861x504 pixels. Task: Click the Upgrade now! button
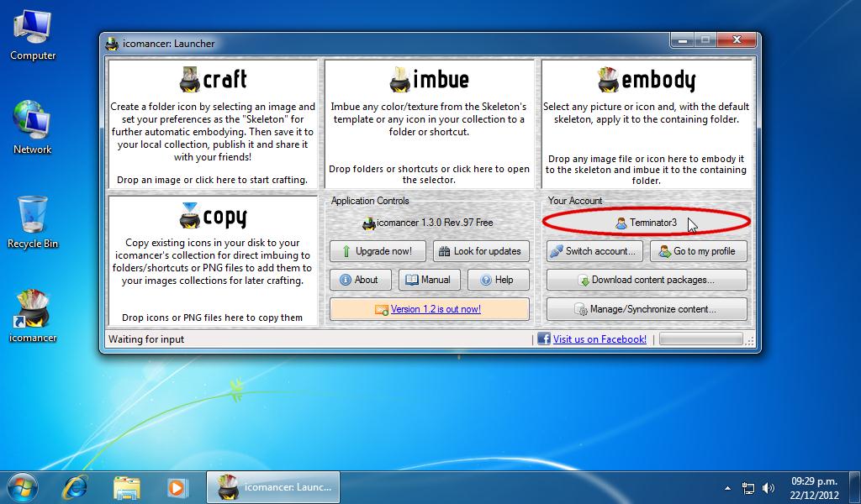pyautogui.click(x=378, y=251)
